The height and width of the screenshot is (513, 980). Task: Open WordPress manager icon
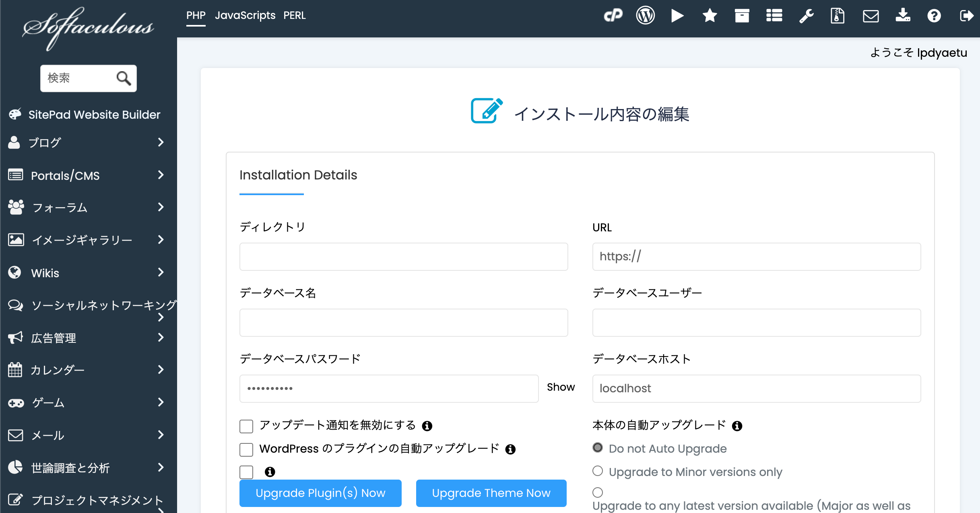tap(645, 16)
